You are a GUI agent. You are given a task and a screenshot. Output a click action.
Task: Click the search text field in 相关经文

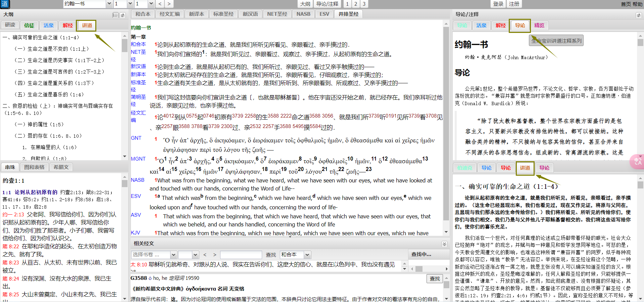(241, 255)
